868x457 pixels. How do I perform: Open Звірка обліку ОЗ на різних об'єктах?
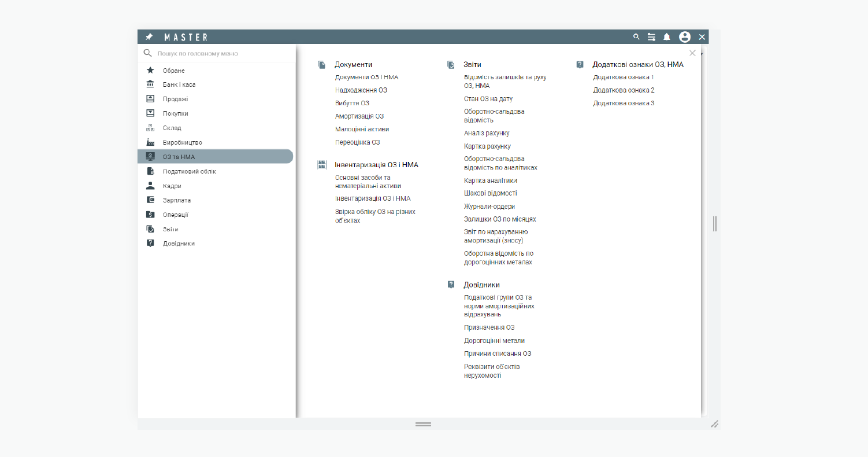(x=376, y=216)
